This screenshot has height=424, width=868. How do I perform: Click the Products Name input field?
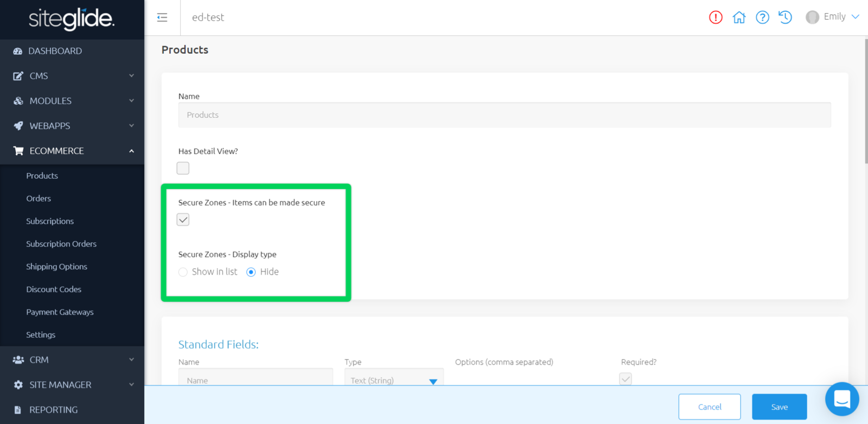click(x=504, y=115)
